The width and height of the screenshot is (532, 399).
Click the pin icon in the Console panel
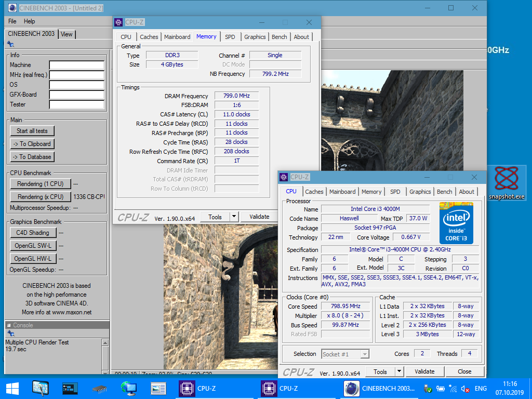coord(11,333)
